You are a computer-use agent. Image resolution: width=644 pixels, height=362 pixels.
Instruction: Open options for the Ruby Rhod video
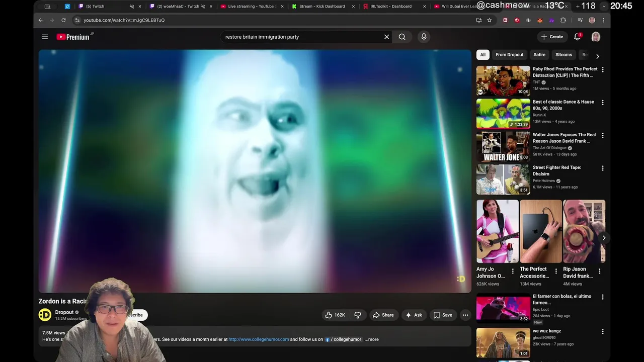point(602,70)
